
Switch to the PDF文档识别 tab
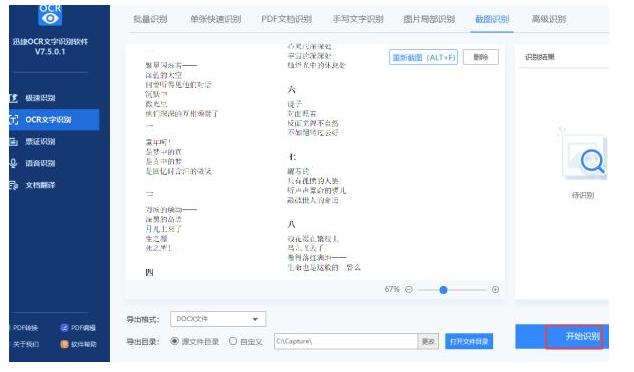click(286, 19)
